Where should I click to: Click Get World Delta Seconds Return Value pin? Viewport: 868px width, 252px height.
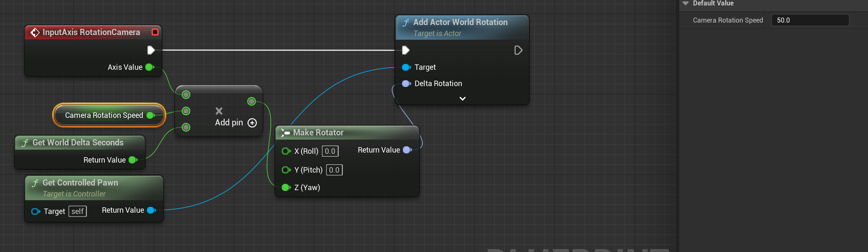coord(133,160)
